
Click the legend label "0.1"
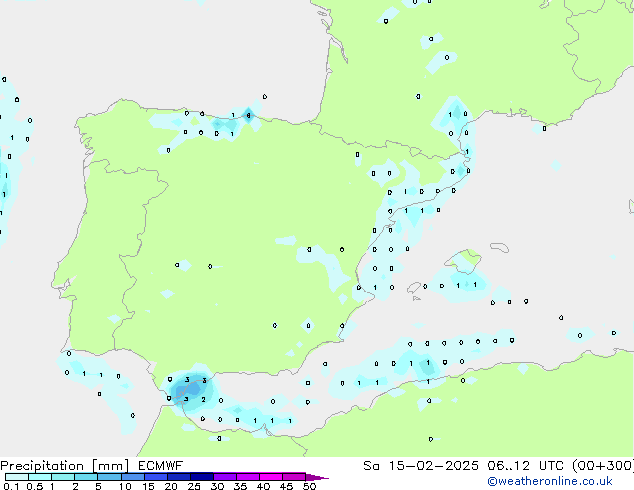click(x=11, y=486)
